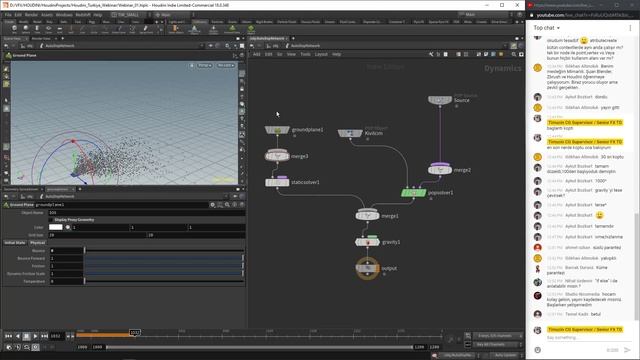Select the staticsolver1 node
The image size is (640, 360).
pyautogui.click(x=277, y=182)
